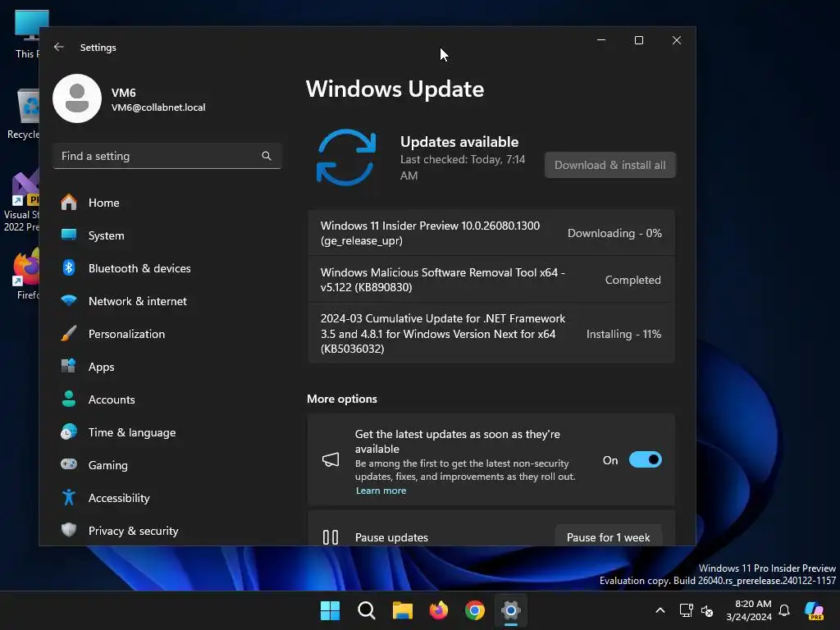Image resolution: width=840 pixels, height=630 pixels.
Task: Open Accessibility settings label
Action: point(119,498)
